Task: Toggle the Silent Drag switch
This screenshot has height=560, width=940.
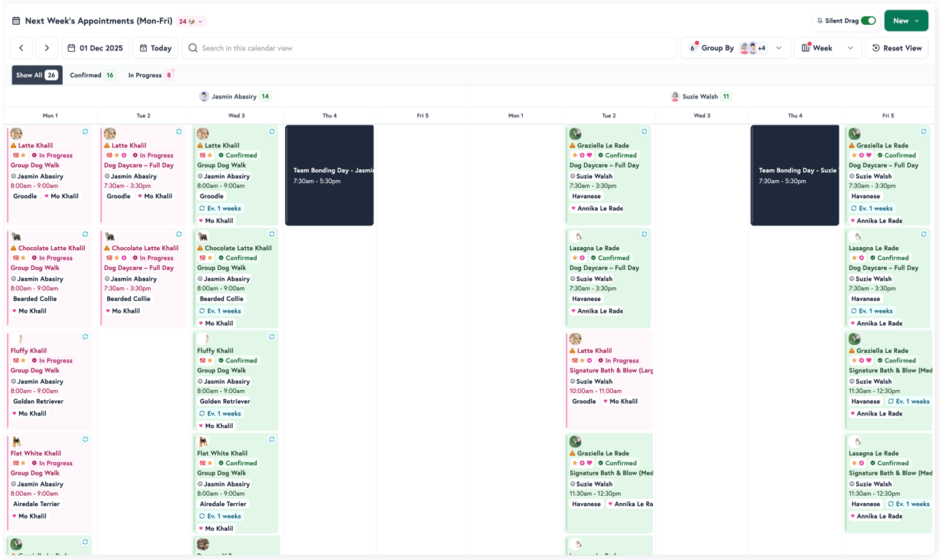Action: pos(869,21)
